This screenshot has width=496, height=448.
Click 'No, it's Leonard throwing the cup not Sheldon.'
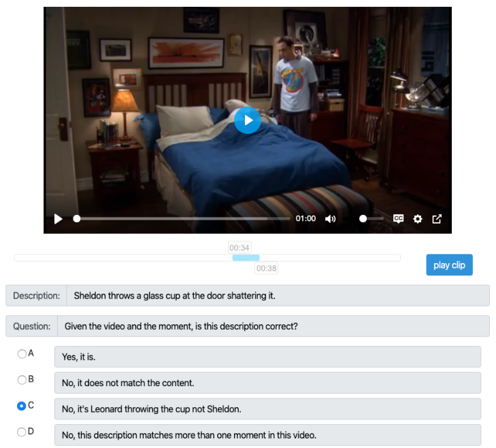pyautogui.click(x=152, y=409)
